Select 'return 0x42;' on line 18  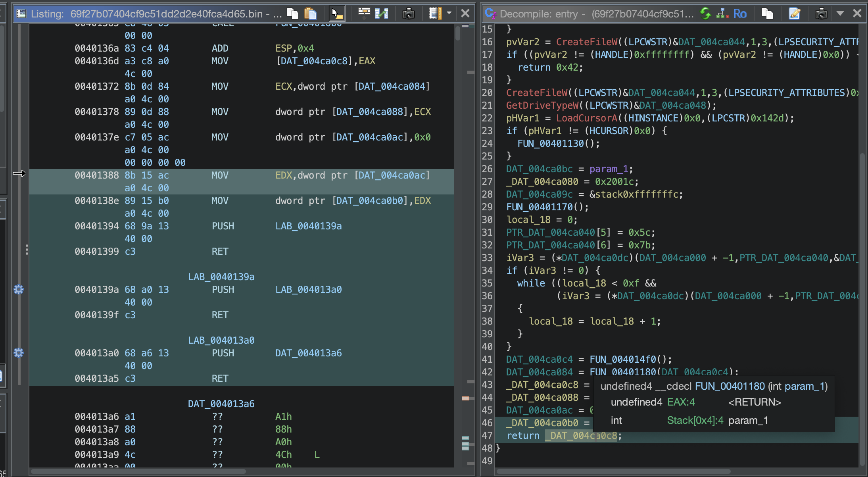click(x=550, y=67)
